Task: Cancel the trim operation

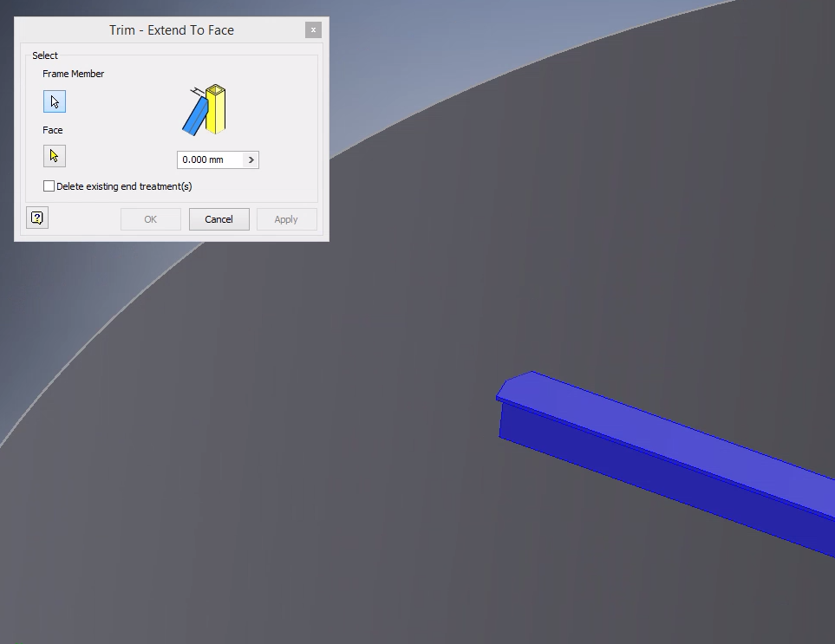Action: pos(219,218)
